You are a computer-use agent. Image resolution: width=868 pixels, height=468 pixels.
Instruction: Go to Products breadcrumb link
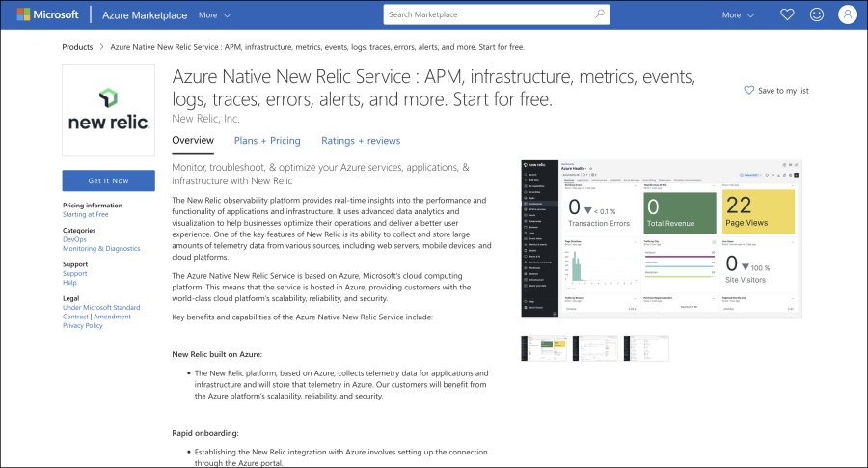[x=77, y=46]
